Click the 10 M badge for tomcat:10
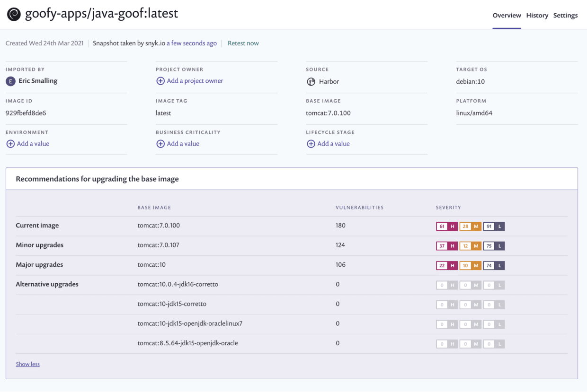Screen dimensions: 587x392 tap(470, 266)
